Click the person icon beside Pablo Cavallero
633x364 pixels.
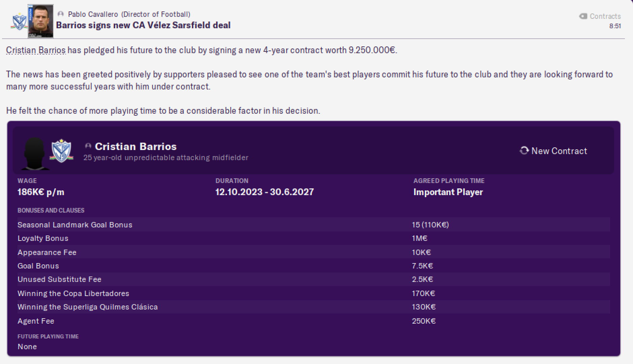61,14
